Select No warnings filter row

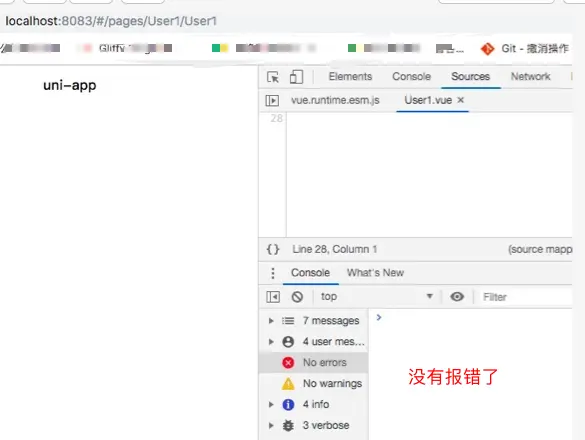pos(313,384)
